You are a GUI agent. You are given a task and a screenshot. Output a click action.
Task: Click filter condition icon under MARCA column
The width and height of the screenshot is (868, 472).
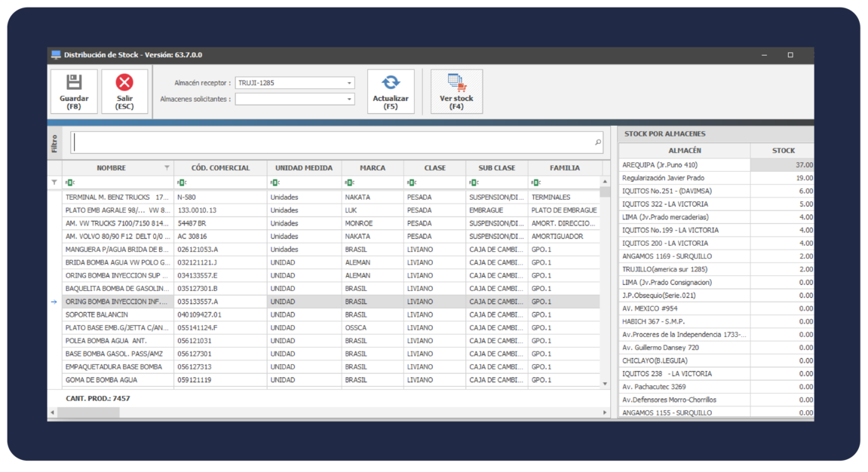(348, 182)
